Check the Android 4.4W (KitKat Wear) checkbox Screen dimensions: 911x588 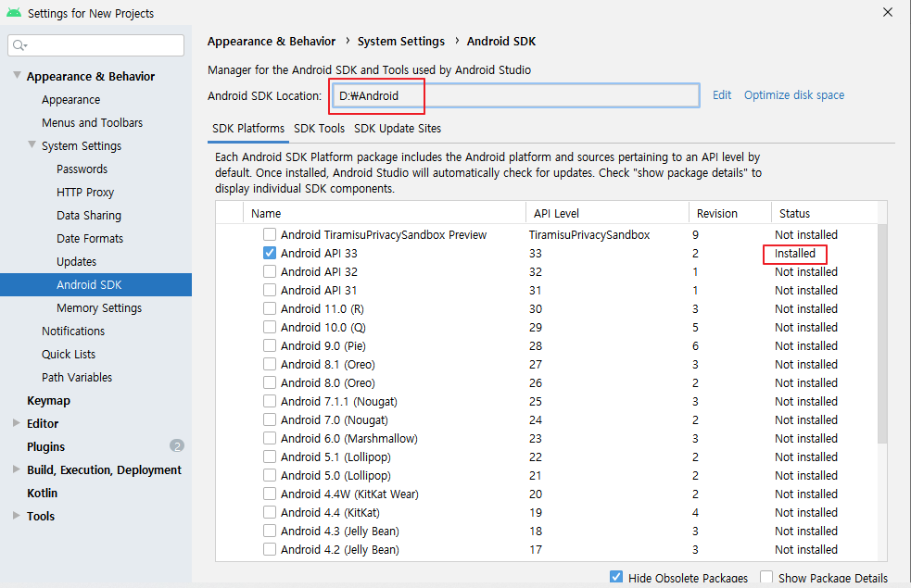(269, 494)
